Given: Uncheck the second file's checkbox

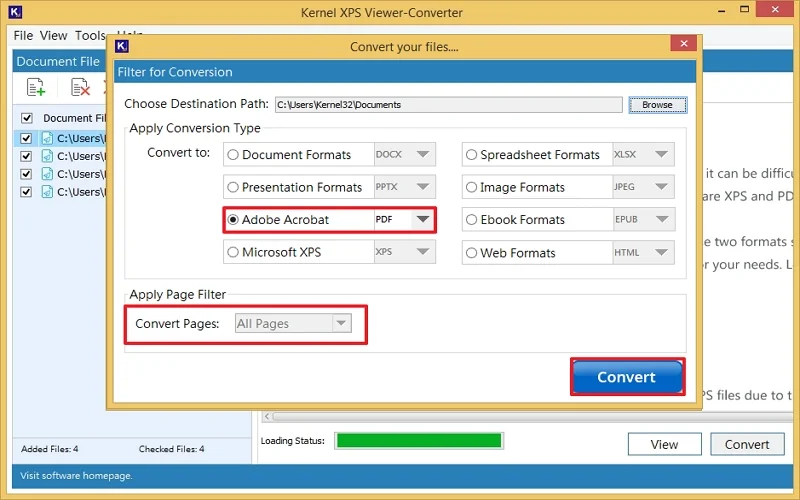Looking at the screenshot, I should pyautogui.click(x=26, y=156).
